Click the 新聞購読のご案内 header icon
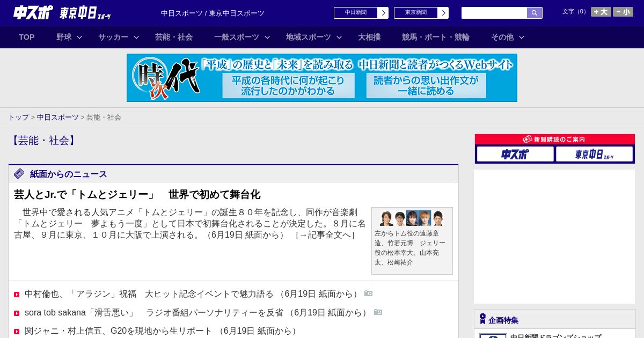Screen dimensions: 644x338 tap(528, 139)
